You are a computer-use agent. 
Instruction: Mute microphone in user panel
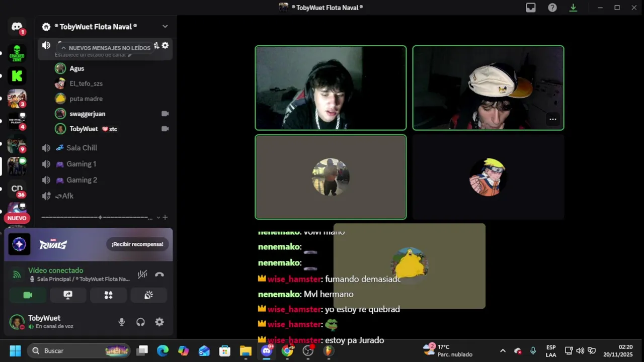121,322
